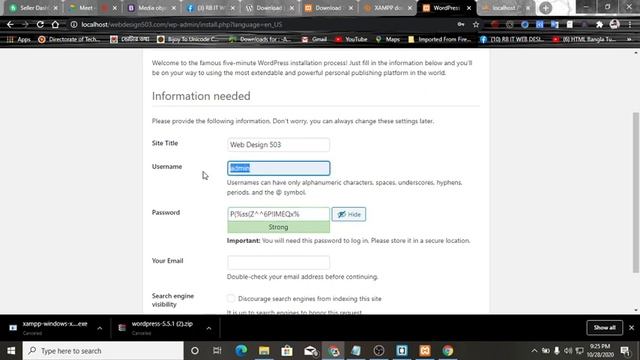Switch to the XAMPP tab
The image size is (640, 360).
(388, 8)
